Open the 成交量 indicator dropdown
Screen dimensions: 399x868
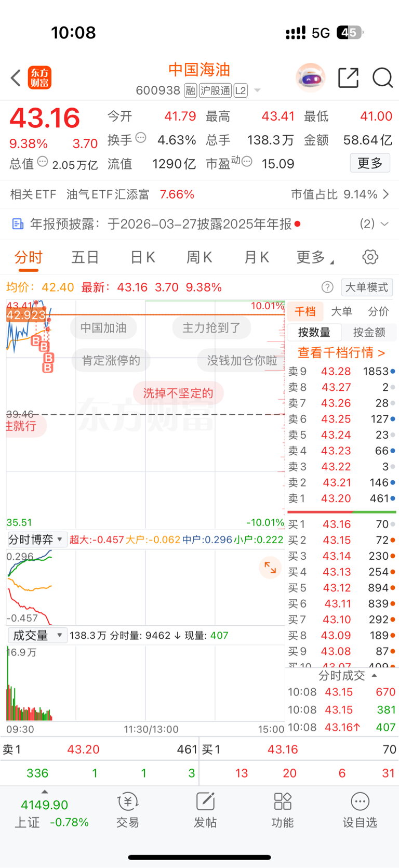tap(37, 636)
